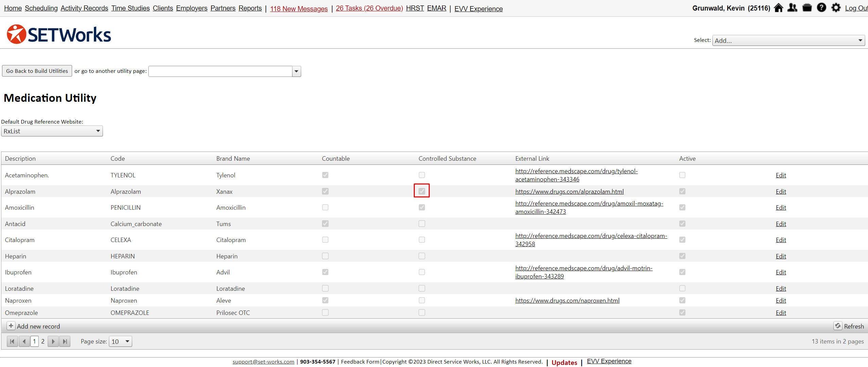This screenshot has height=367, width=868.
Task: Open the Activity Records menu
Action: tap(84, 8)
